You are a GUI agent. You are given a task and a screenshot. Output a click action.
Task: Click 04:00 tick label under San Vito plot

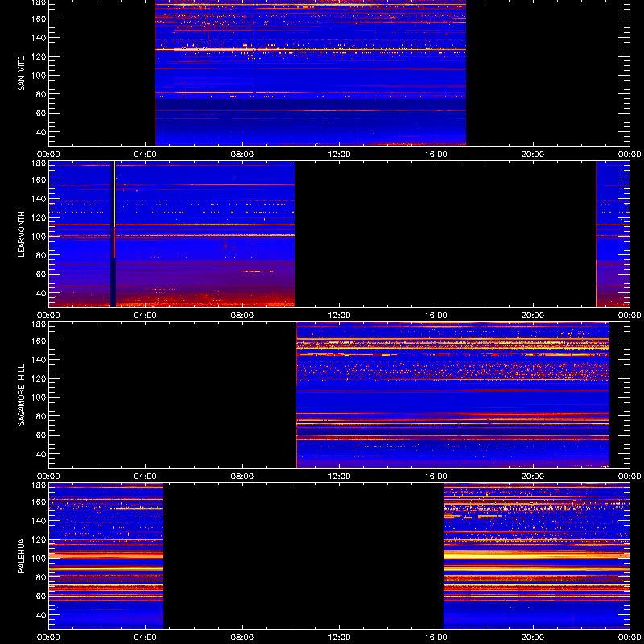coord(146,155)
